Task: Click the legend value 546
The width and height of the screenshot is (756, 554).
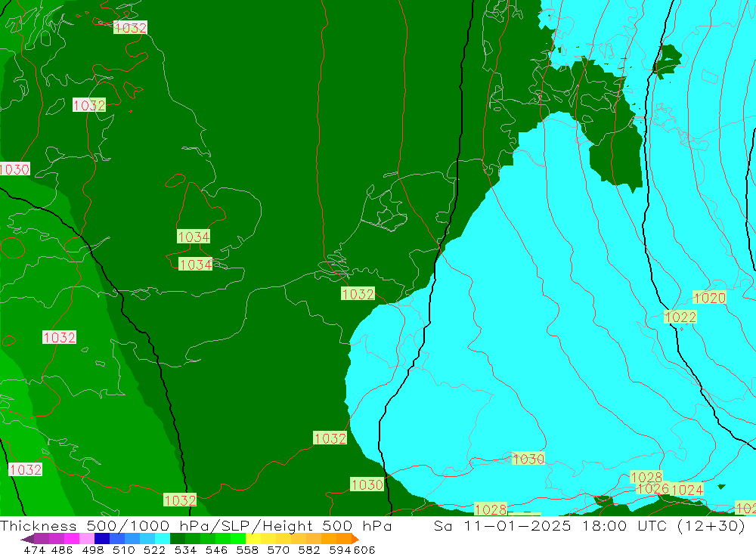Action: pos(216,549)
